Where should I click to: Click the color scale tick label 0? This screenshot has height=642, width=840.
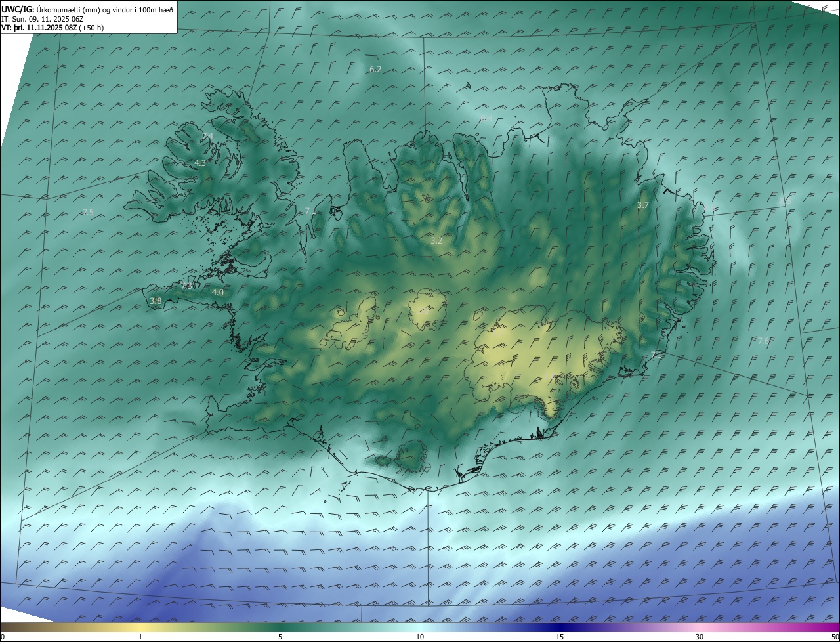pos(3,637)
